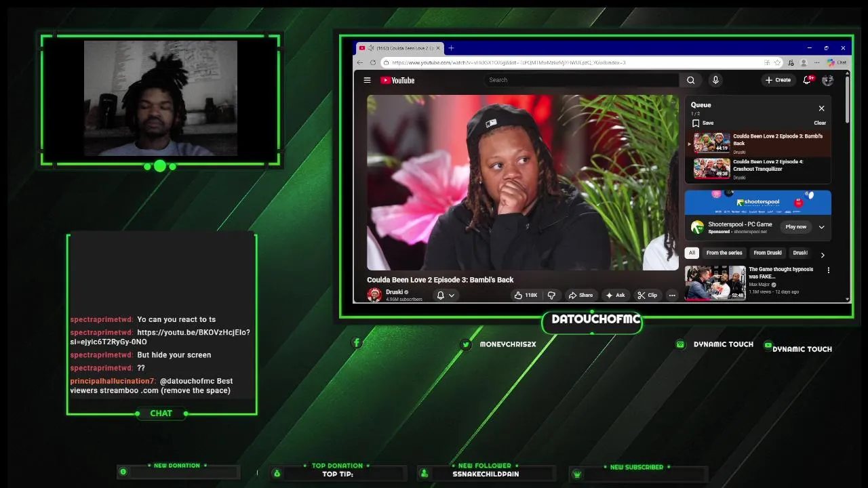Click the Ask button below the video
This screenshot has height=488, width=868.
615,295
